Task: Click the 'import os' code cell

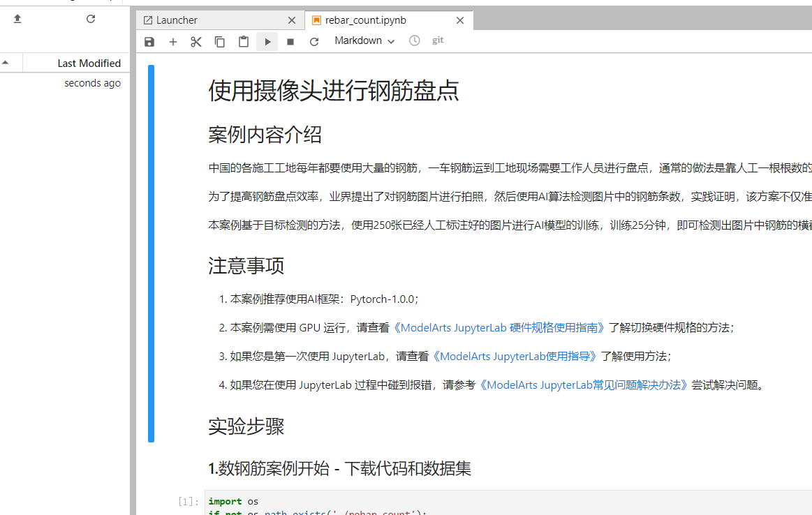Action: tap(508, 502)
